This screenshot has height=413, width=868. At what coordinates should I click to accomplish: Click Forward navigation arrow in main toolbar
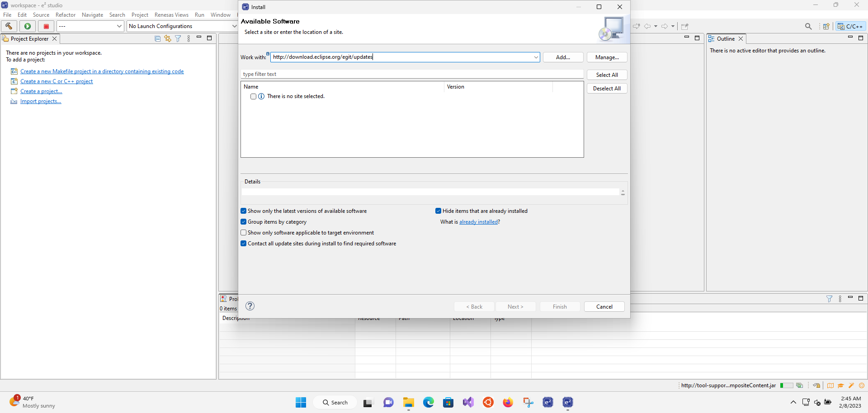click(x=665, y=26)
